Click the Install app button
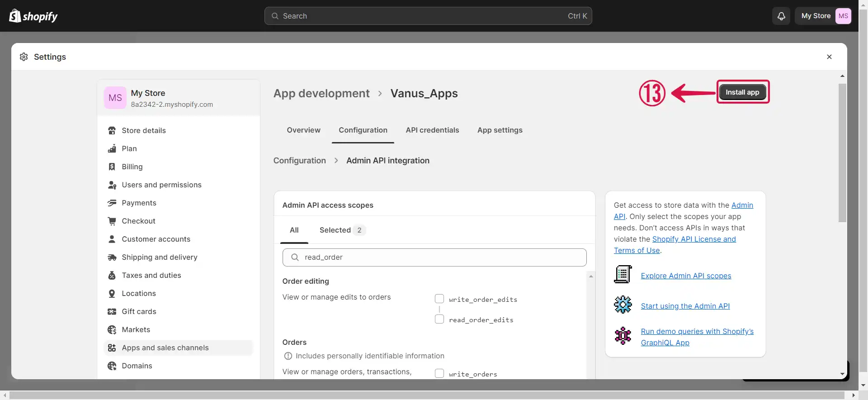 (743, 92)
